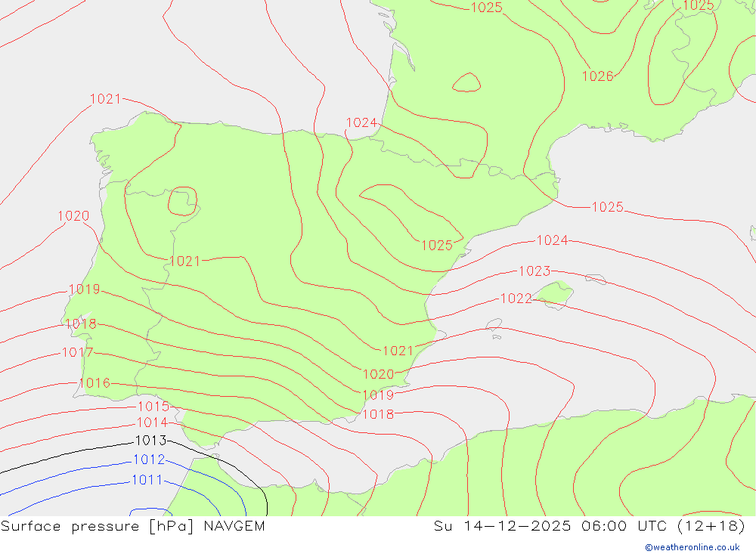Click the blue 1012 isobar label

click(149, 460)
